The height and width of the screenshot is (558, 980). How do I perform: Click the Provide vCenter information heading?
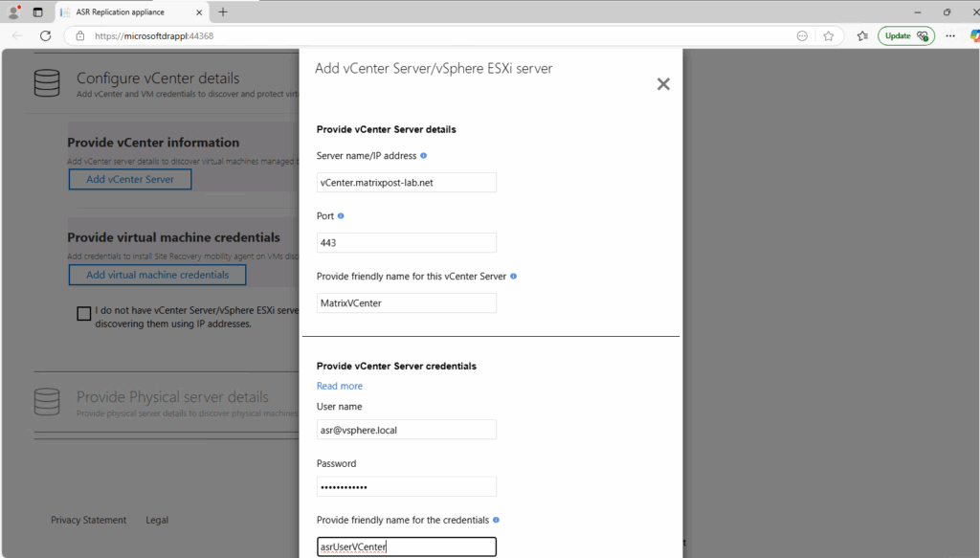click(153, 143)
